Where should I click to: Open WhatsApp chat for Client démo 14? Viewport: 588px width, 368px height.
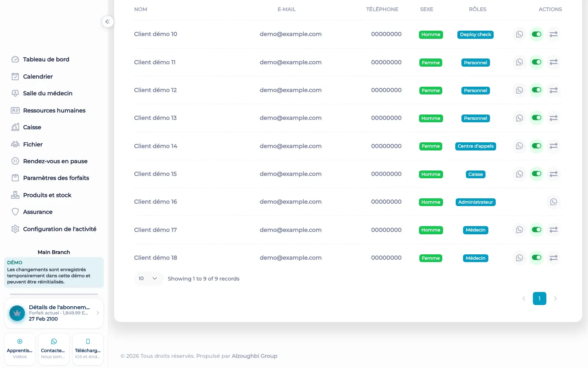519,146
